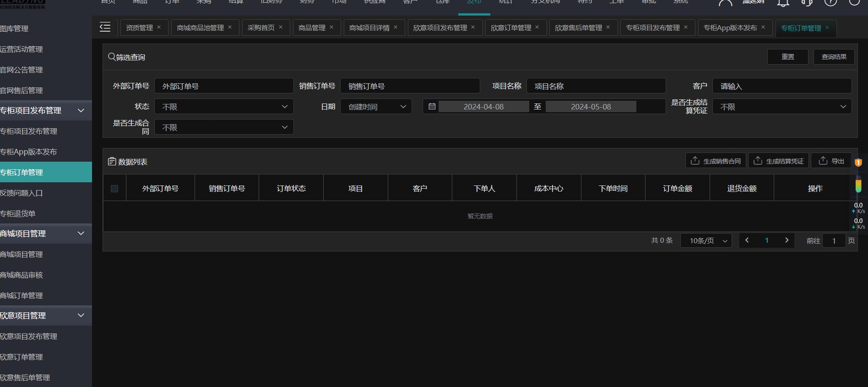Click the orange shield badge icon
Screen dimensions: 868x387
tap(858, 162)
